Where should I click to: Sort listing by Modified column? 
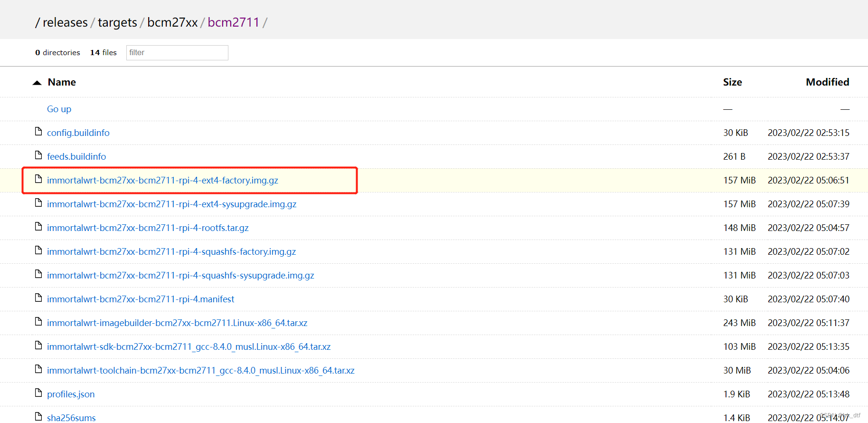(x=828, y=82)
